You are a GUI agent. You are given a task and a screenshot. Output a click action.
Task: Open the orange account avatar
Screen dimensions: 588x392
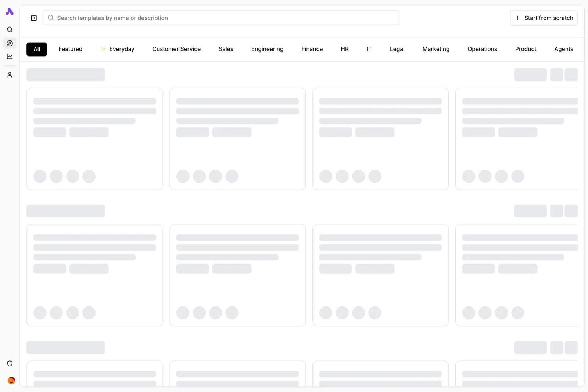point(11,381)
